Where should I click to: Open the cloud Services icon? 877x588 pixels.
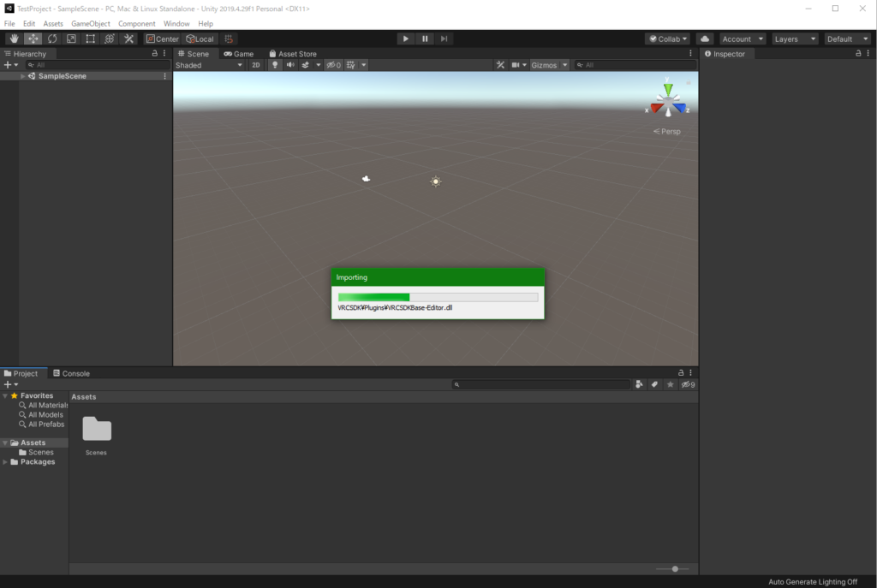pos(705,39)
